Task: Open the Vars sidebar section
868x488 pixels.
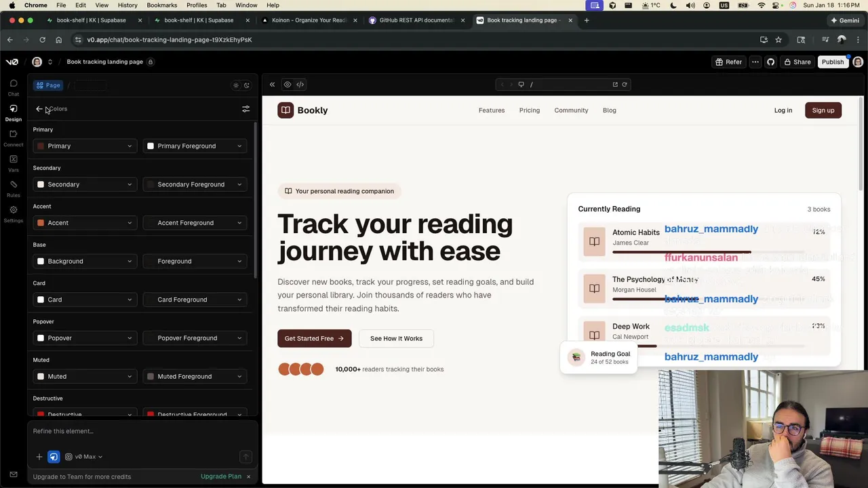Action: [13, 163]
